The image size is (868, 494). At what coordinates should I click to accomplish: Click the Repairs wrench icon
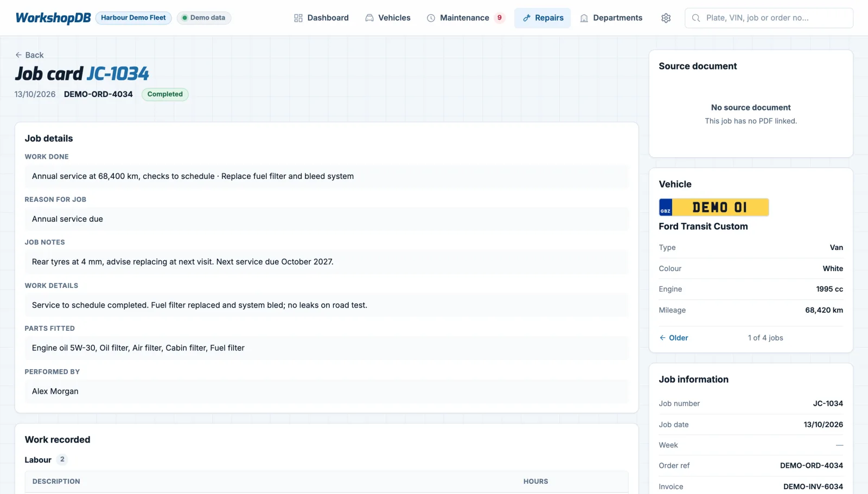click(526, 18)
